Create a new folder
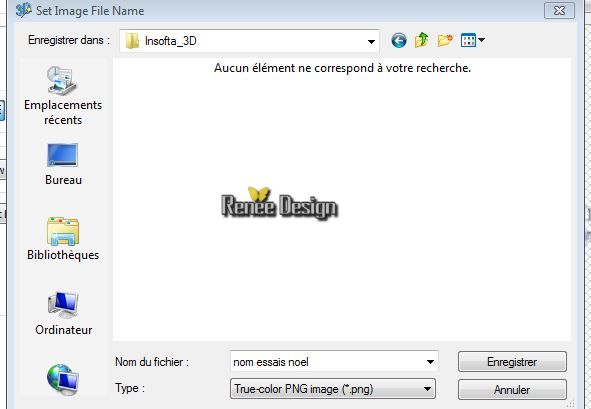Viewport: 591px width, 409px height. (445, 40)
